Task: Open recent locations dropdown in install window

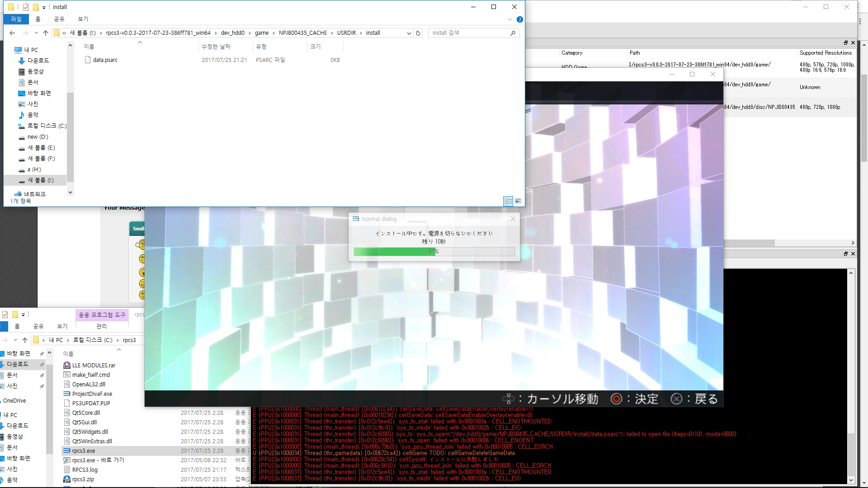Action: 36,33
